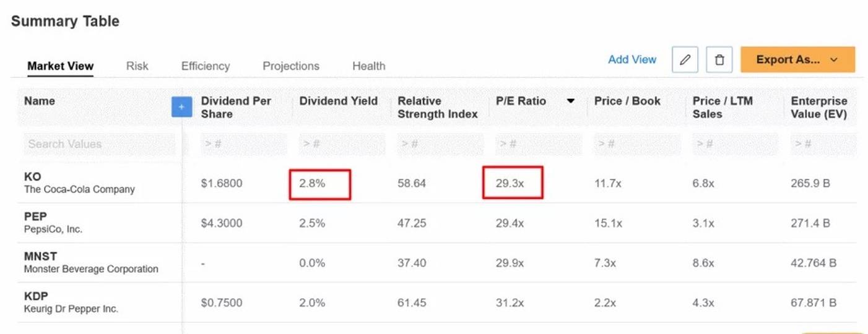Switch to the Risk tab
This screenshot has height=334, width=868.
[137, 66]
